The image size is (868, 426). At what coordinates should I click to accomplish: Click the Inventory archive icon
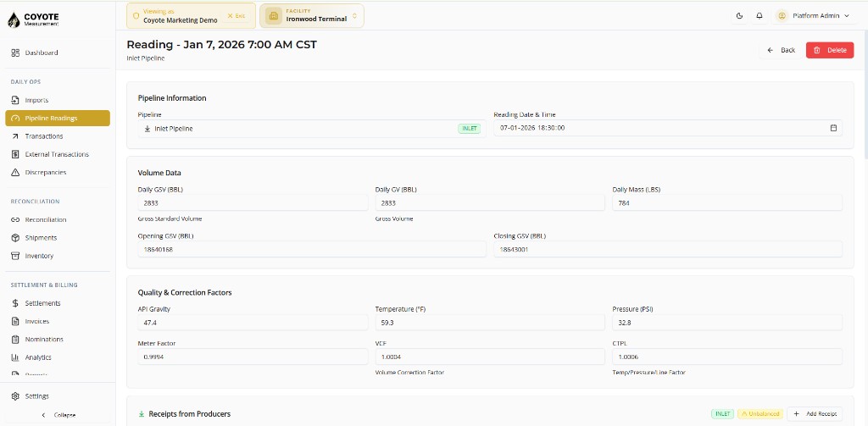[x=15, y=256]
